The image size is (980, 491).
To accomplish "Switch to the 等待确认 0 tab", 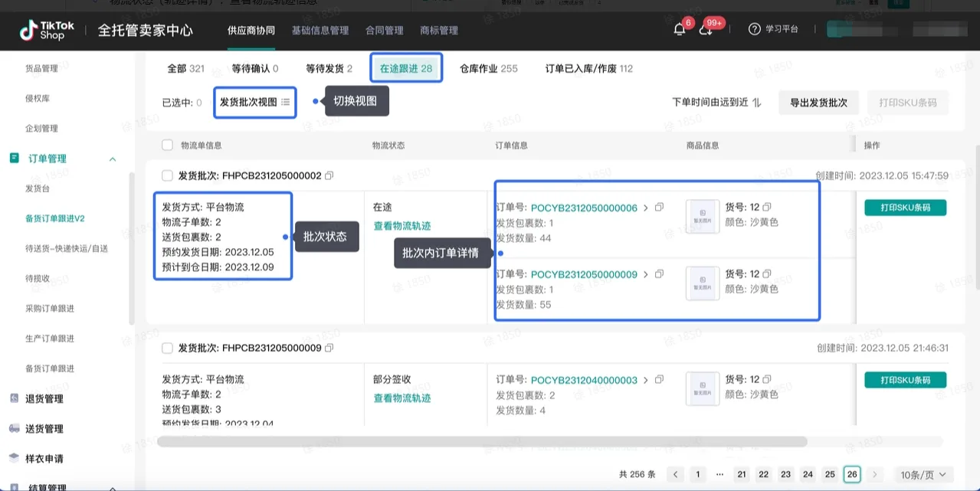I will coord(255,68).
